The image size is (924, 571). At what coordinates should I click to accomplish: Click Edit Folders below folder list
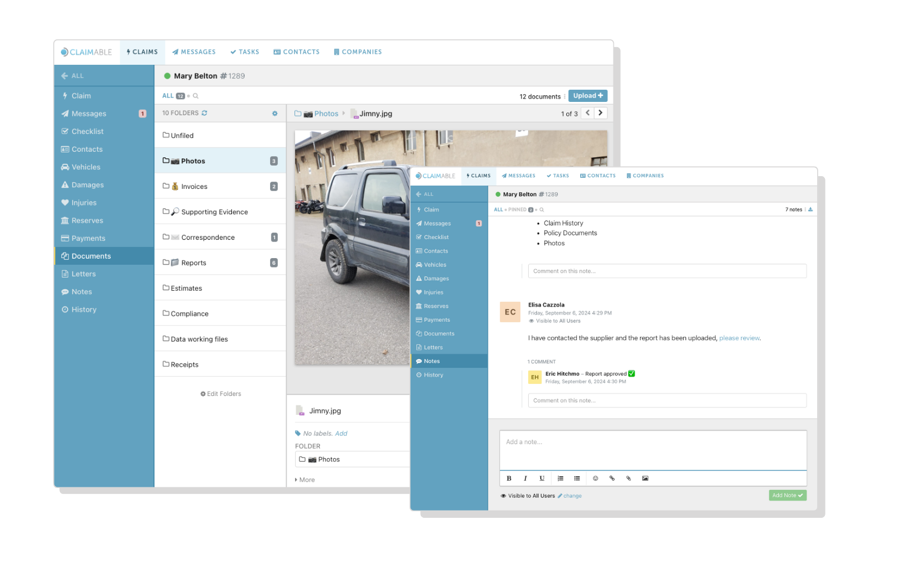click(x=221, y=394)
